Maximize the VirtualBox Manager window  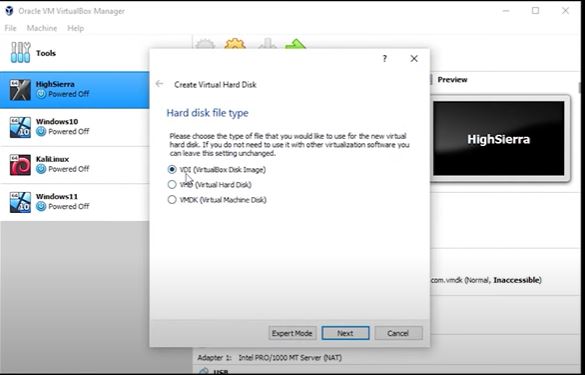pyautogui.click(x=535, y=11)
